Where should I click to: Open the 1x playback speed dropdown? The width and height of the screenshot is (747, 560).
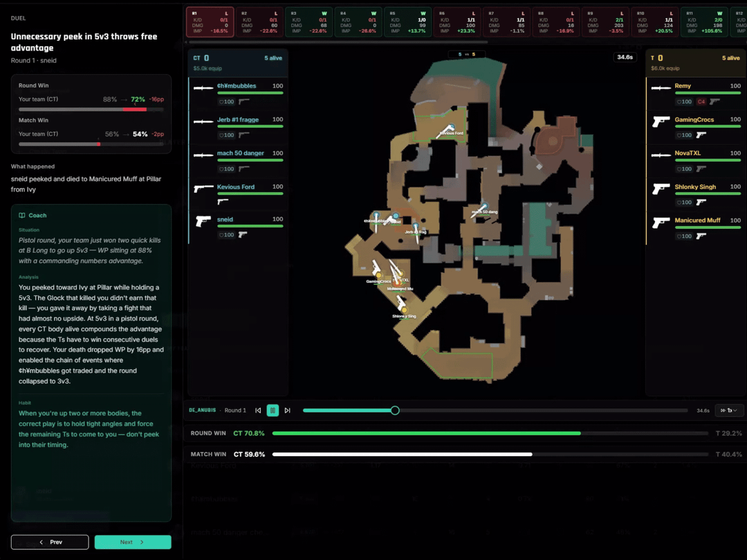coord(729,410)
